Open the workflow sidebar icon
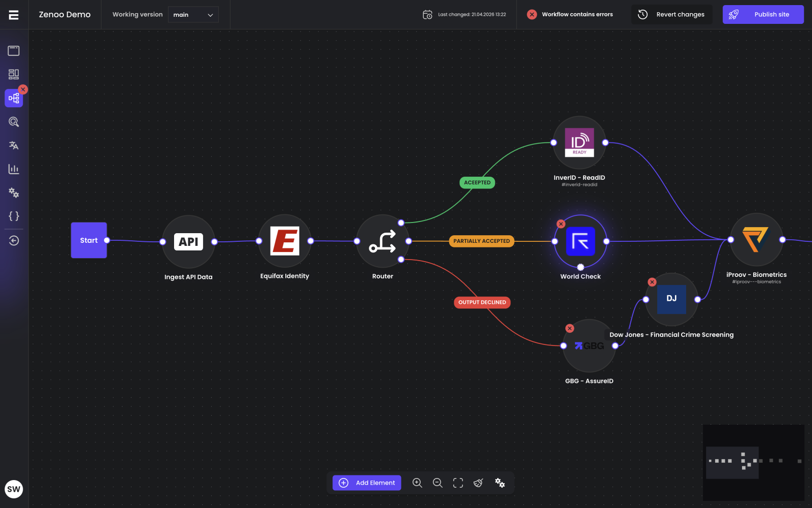 click(x=14, y=98)
